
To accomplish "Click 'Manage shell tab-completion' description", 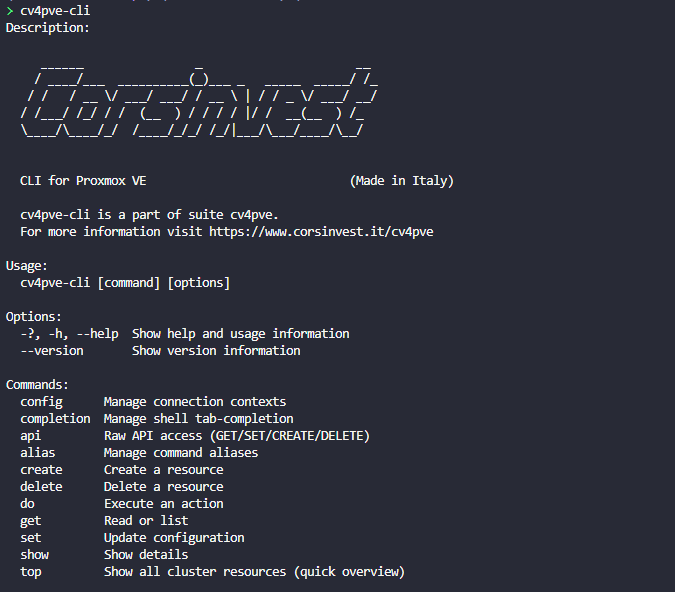I will (x=198, y=419).
